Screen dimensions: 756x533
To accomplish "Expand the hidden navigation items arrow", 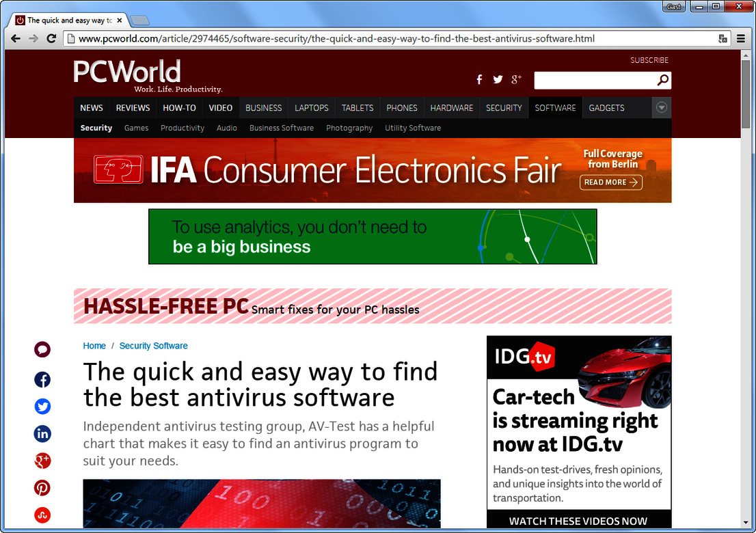I will pyautogui.click(x=661, y=107).
